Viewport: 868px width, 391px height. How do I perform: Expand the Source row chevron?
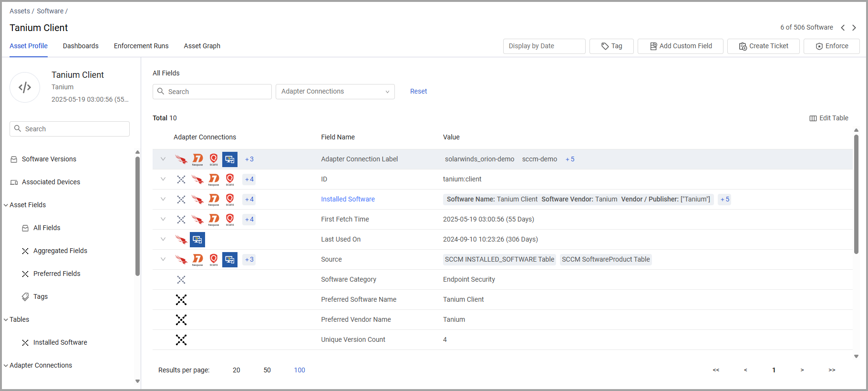click(x=163, y=259)
